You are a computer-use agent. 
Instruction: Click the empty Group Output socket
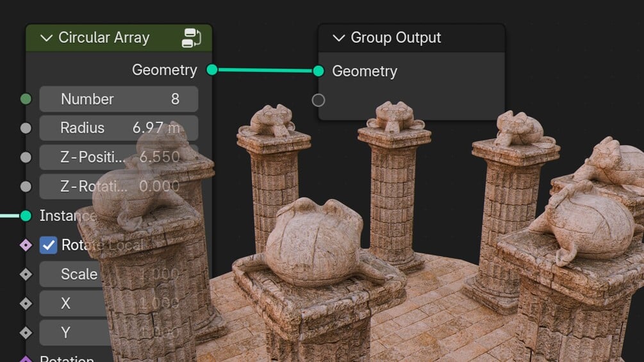click(x=318, y=100)
